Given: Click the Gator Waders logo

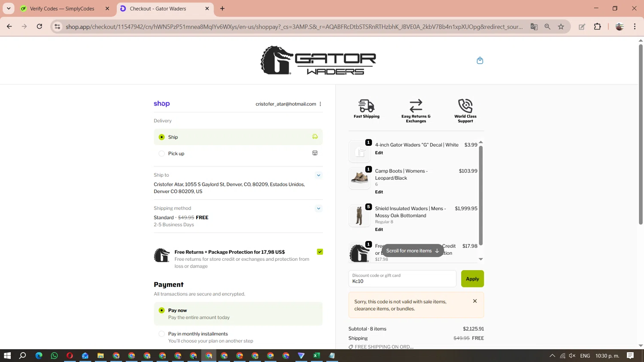Looking at the screenshot, I should point(318,60).
